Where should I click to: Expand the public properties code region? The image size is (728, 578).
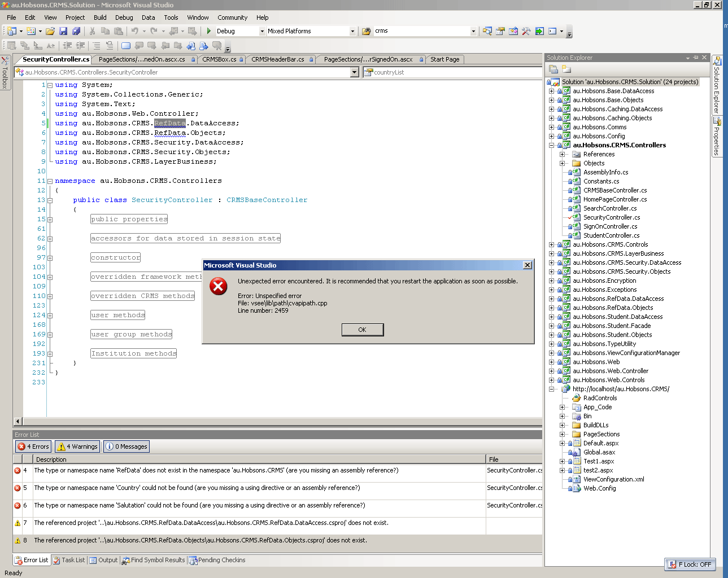(x=50, y=220)
